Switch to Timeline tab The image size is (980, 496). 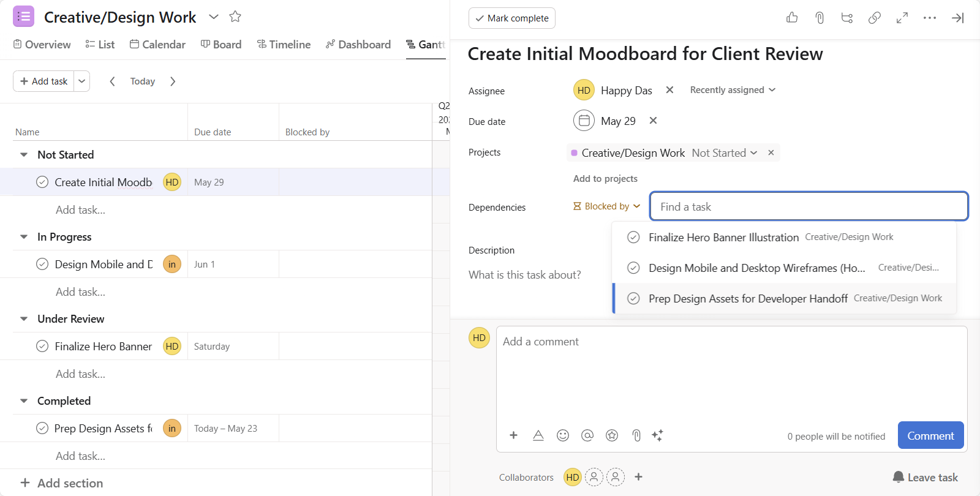click(284, 44)
